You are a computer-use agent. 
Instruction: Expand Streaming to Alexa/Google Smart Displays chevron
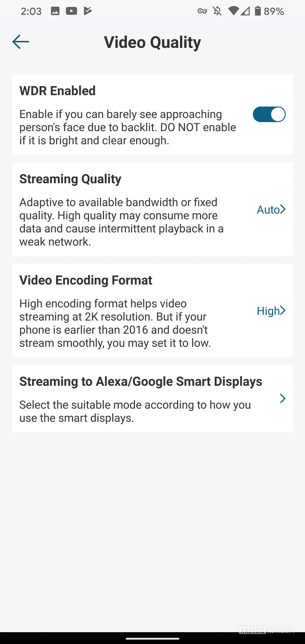(283, 398)
